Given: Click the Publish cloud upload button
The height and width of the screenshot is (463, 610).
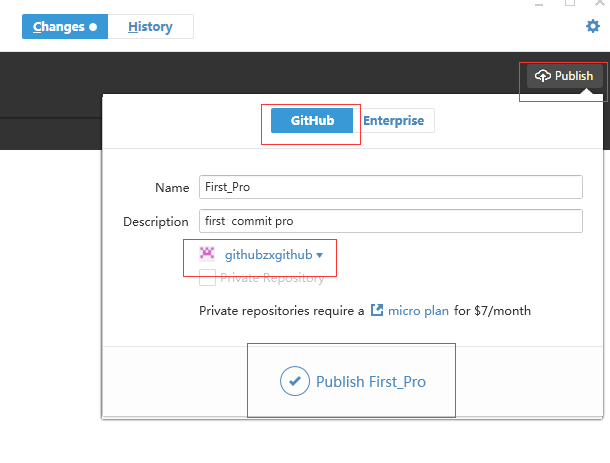Looking at the screenshot, I should [x=564, y=75].
